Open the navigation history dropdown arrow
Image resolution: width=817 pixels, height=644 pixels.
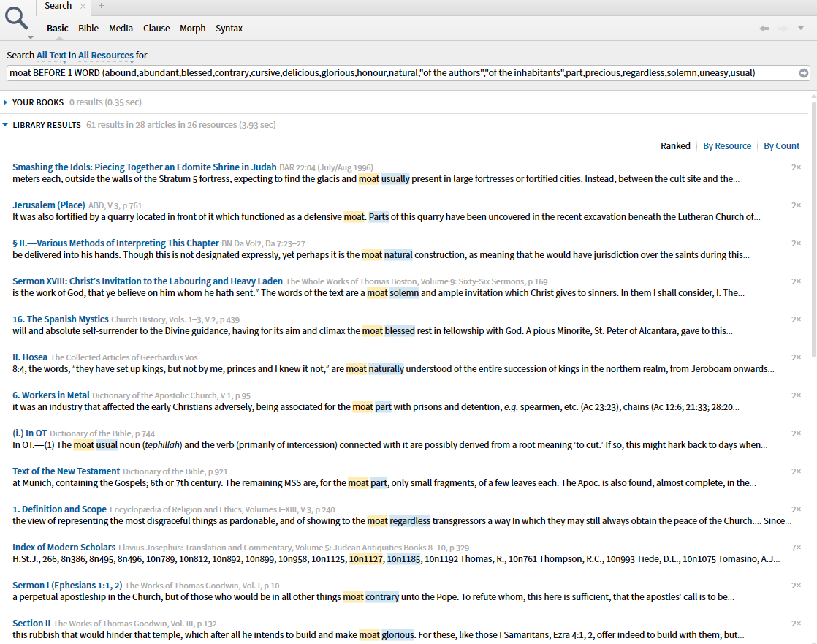point(801,28)
